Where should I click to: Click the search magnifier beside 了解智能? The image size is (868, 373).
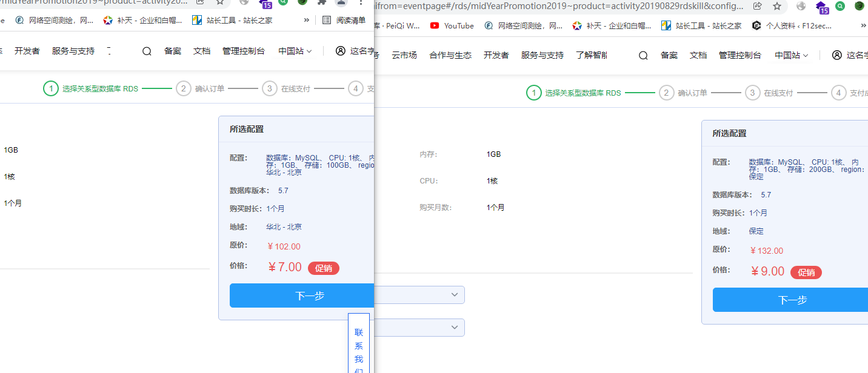[643, 55]
